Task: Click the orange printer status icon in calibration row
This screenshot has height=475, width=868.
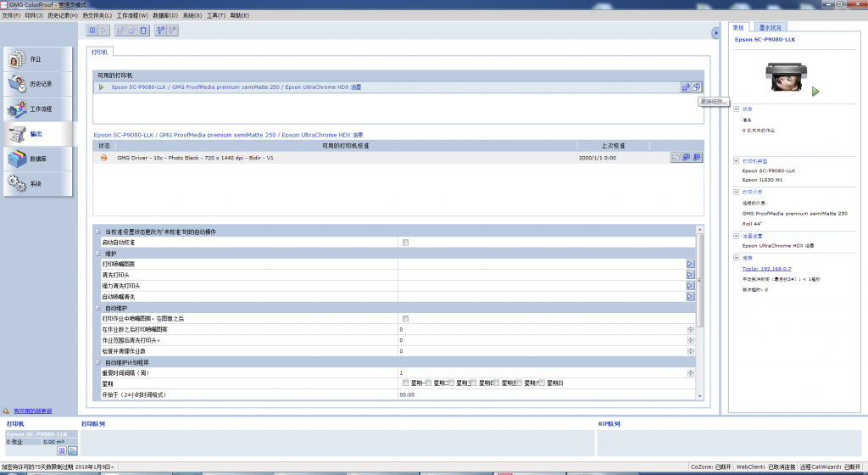Action: point(103,158)
